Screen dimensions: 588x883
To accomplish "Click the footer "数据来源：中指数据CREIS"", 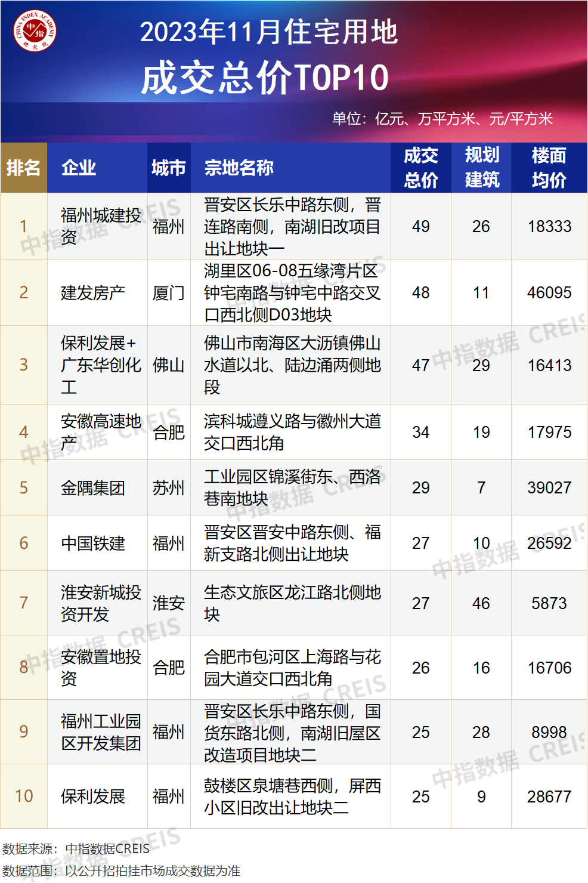I will [x=76, y=848].
